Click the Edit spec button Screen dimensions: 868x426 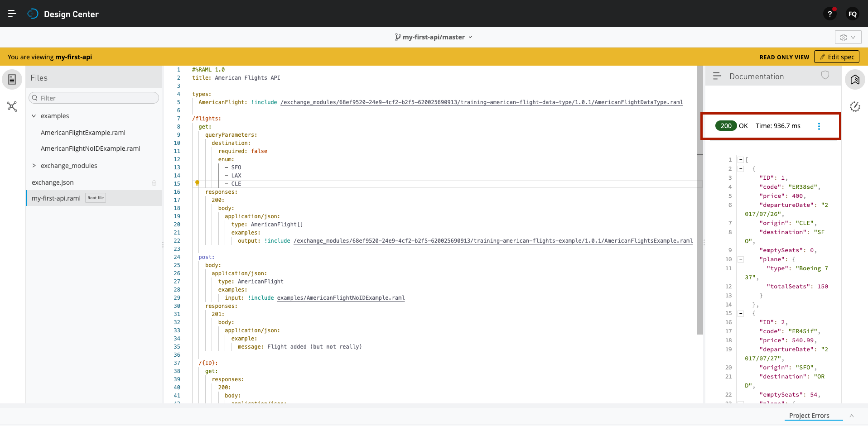[836, 57]
